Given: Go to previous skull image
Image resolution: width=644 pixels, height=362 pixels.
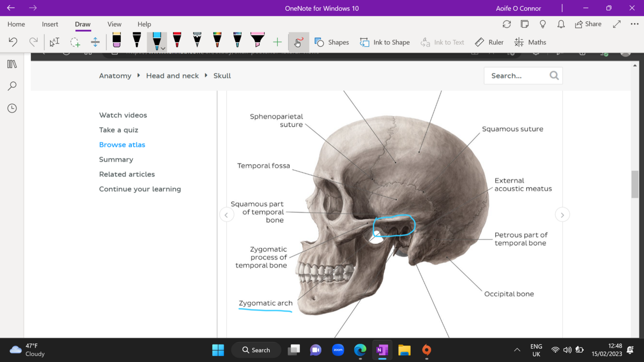Looking at the screenshot, I should [226, 215].
